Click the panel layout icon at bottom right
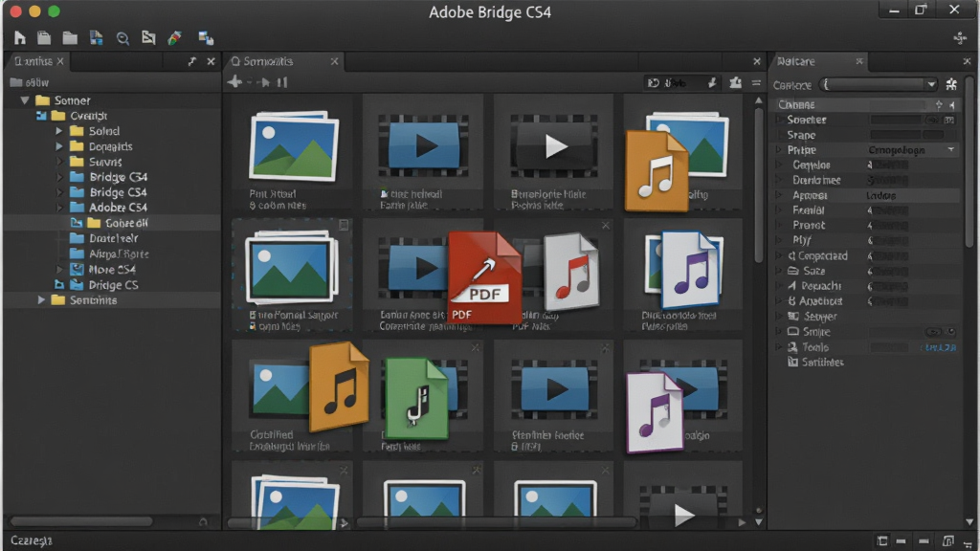The width and height of the screenshot is (980, 551). click(x=948, y=541)
